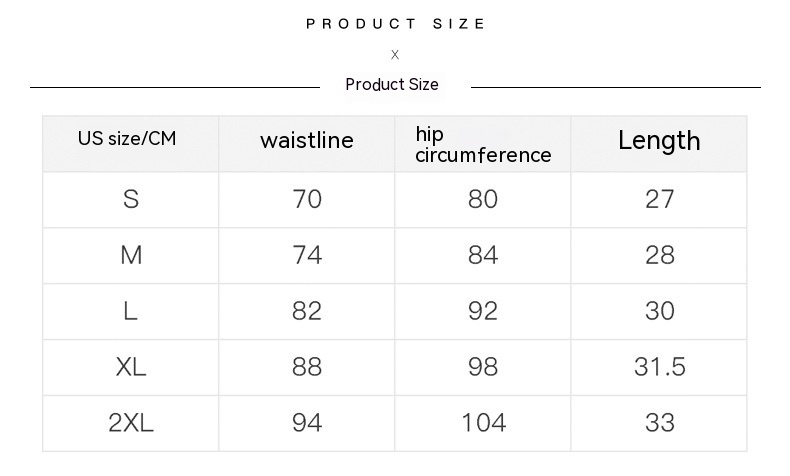790x476 pixels.
Task: Click the waistline value 88 cell
Action: (x=307, y=367)
